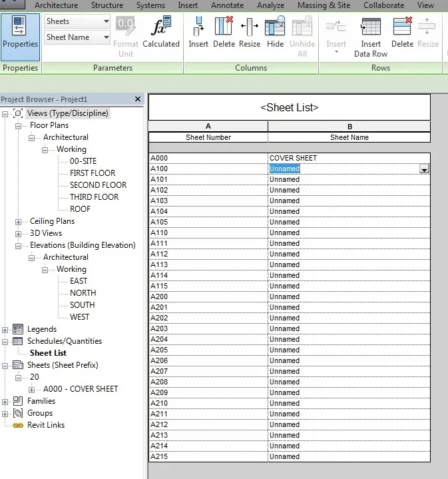Screen dimensions: 448x479
Task: Collapse the Views (Type/Discipline) node
Action: (x=5, y=114)
